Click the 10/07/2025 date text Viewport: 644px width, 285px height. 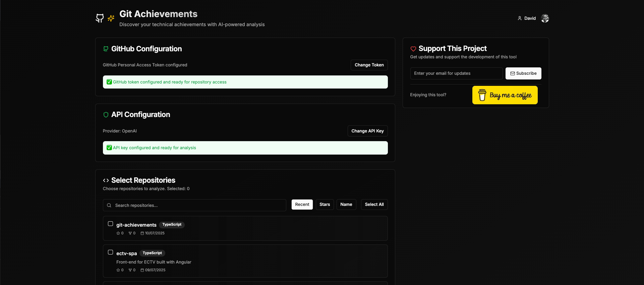155,233
